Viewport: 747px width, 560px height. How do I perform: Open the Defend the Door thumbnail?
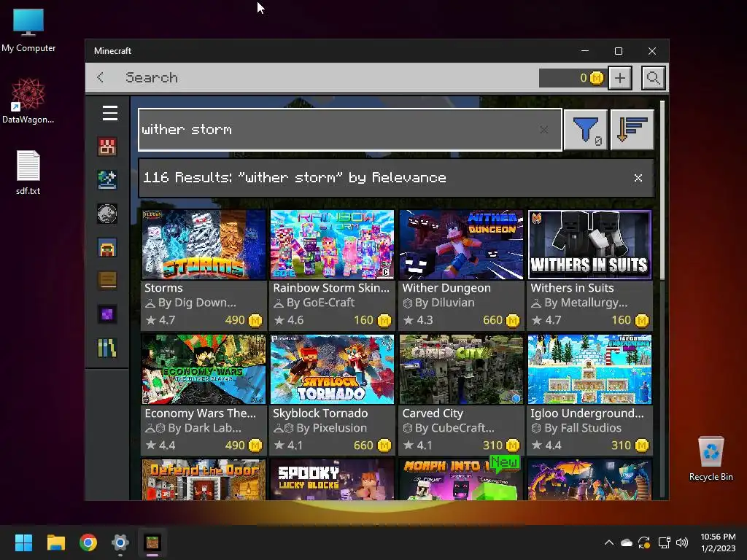(x=204, y=480)
